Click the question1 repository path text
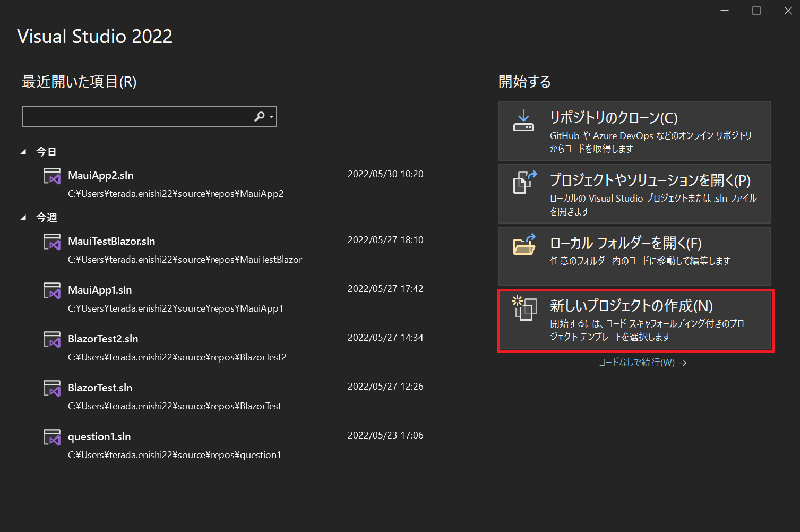Image resolution: width=800 pixels, height=532 pixels. [174, 455]
